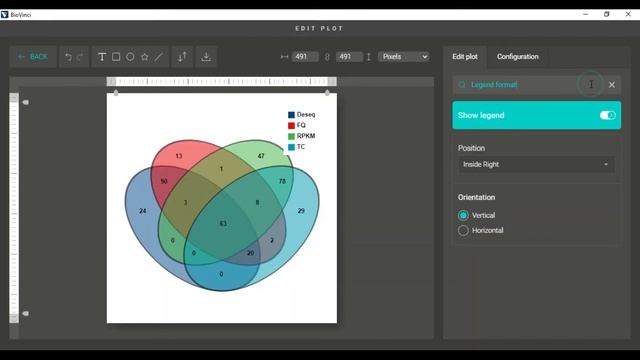The width and height of the screenshot is (640, 360).
Task: Click the value 24 in the Deseq region
Action: 142,211
